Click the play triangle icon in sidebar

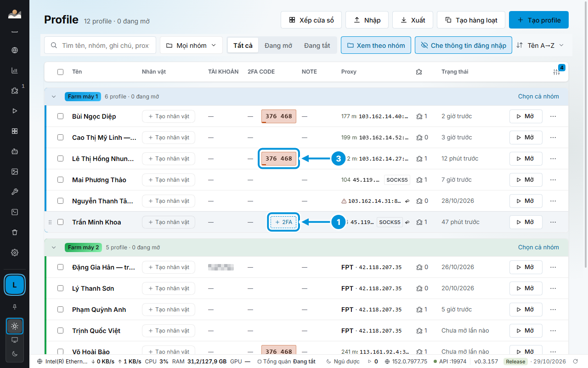[15, 111]
